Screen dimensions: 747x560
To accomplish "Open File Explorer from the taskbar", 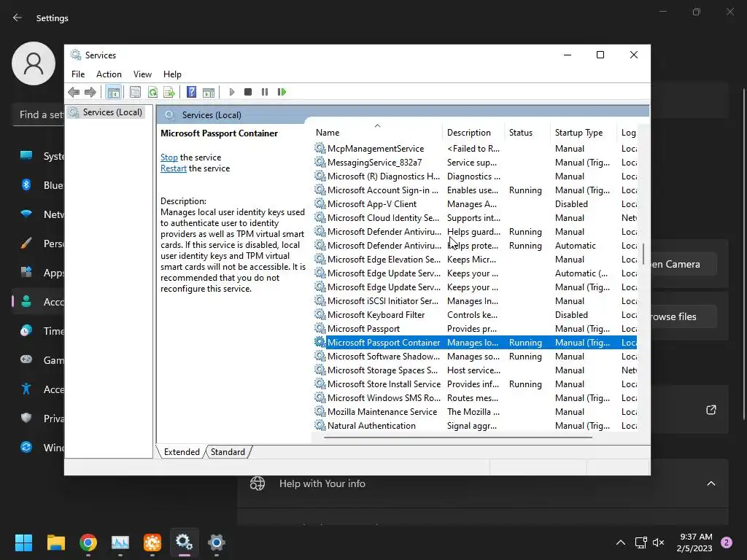I will pyautogui.click(x=55, y=542).
